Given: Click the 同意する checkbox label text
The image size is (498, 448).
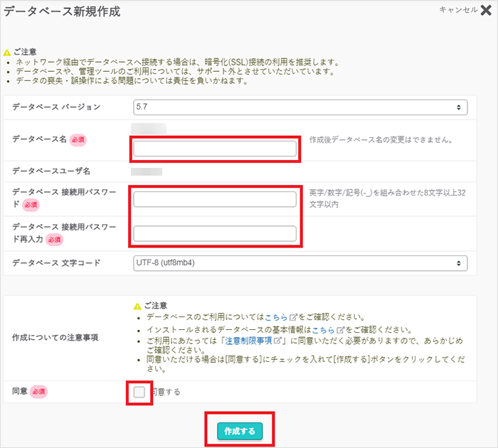Looking at the screenshot, I should [x=166, y=392].
